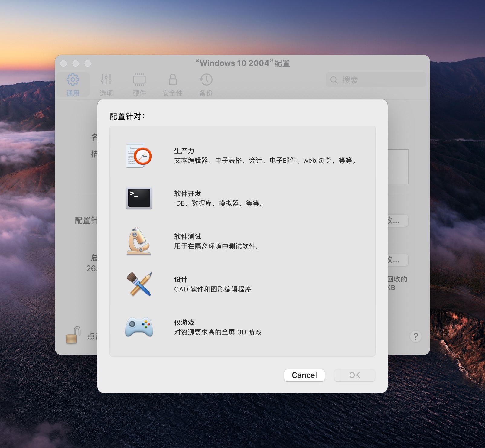The width and height of the screenshot is (485, 448).
Task: Open the help question mark button
Action: pyautogui.click(x=416, y=336)
